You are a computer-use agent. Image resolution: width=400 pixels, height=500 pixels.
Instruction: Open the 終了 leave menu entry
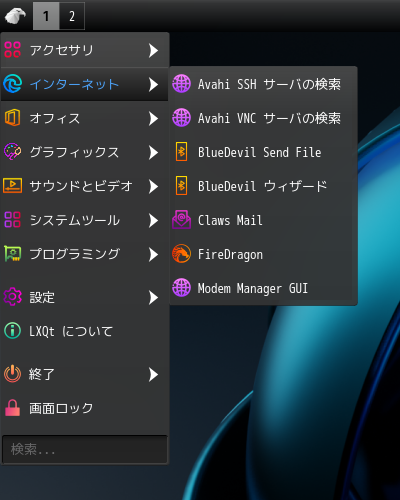(x=85, y=374)
